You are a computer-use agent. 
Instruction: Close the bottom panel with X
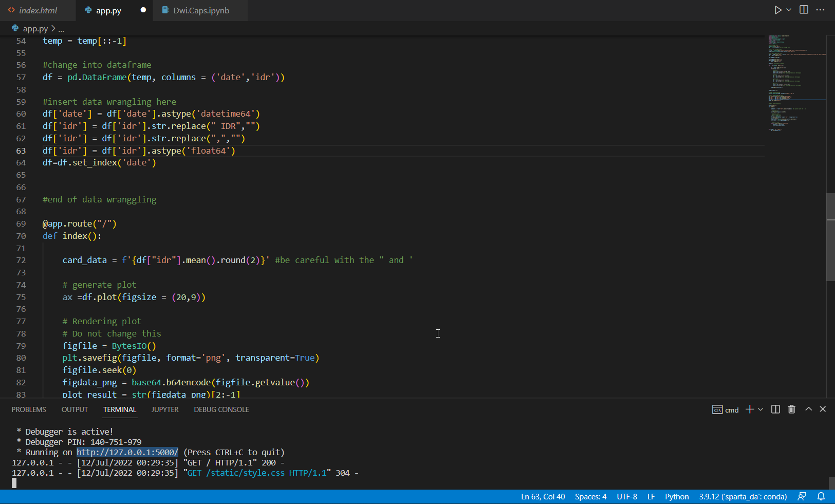tap(823, 409)
